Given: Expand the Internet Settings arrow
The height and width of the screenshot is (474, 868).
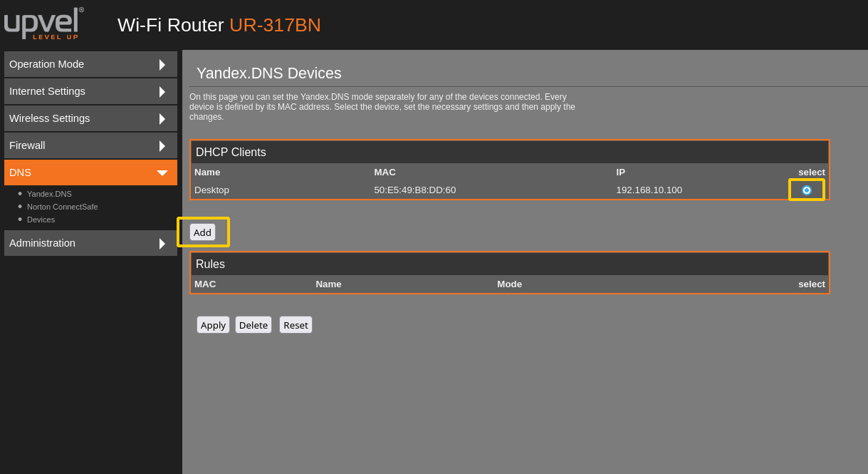Looking at the screenshot, I should coord(162,92).
